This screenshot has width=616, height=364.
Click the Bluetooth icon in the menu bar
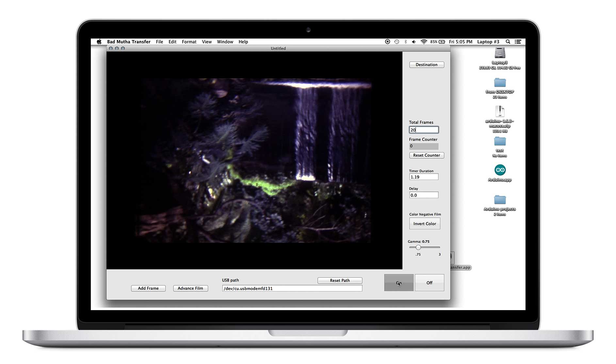406,41
